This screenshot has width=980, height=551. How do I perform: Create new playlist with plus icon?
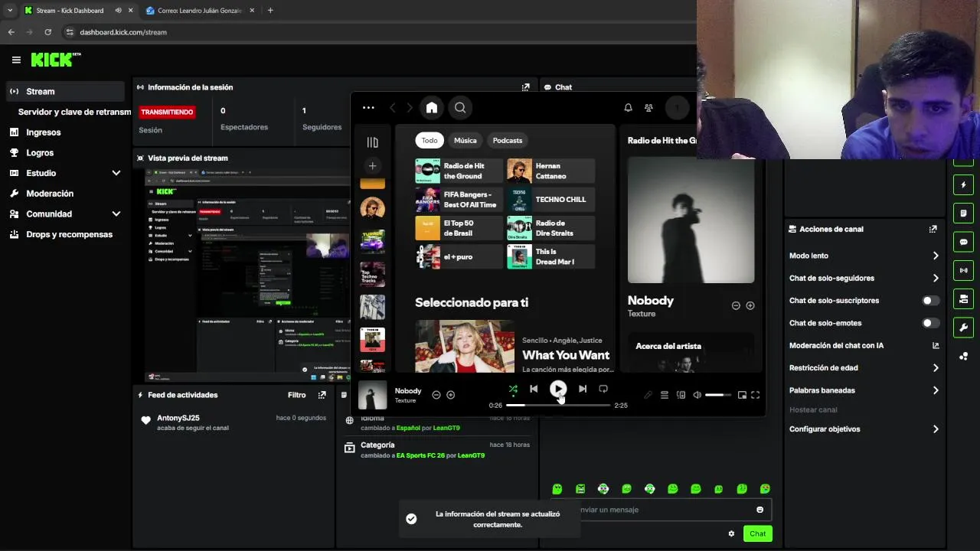click(372, 165)
